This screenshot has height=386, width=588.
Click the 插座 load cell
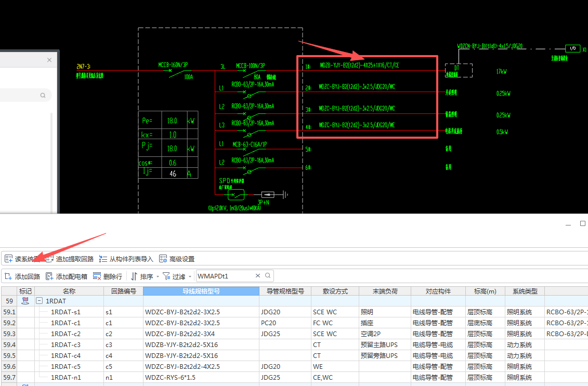(x=385, y=323)
